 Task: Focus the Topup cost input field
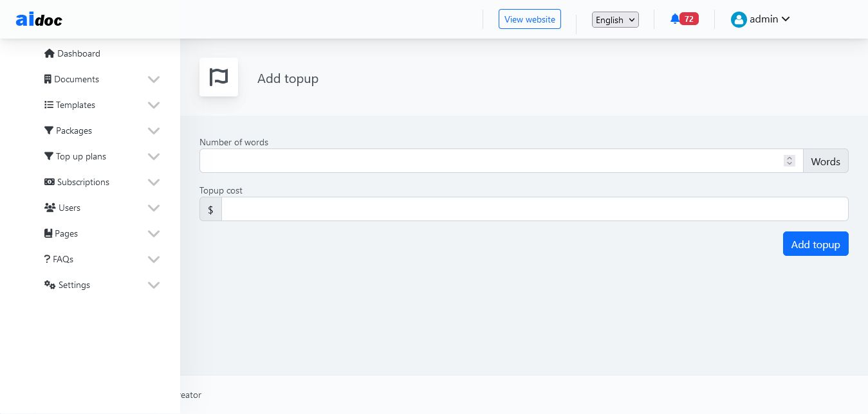pos(534,209)
